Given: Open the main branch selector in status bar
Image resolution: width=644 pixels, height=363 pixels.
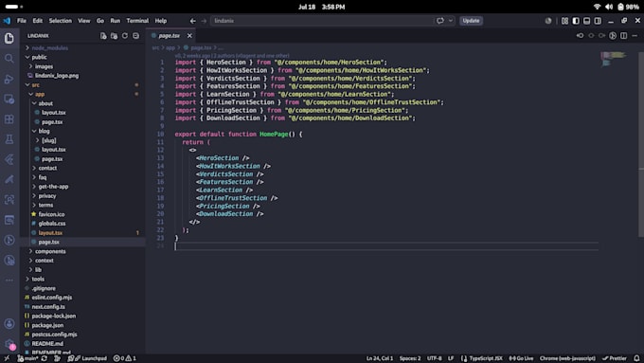Looking at the screenshot, I should [27, 358].
